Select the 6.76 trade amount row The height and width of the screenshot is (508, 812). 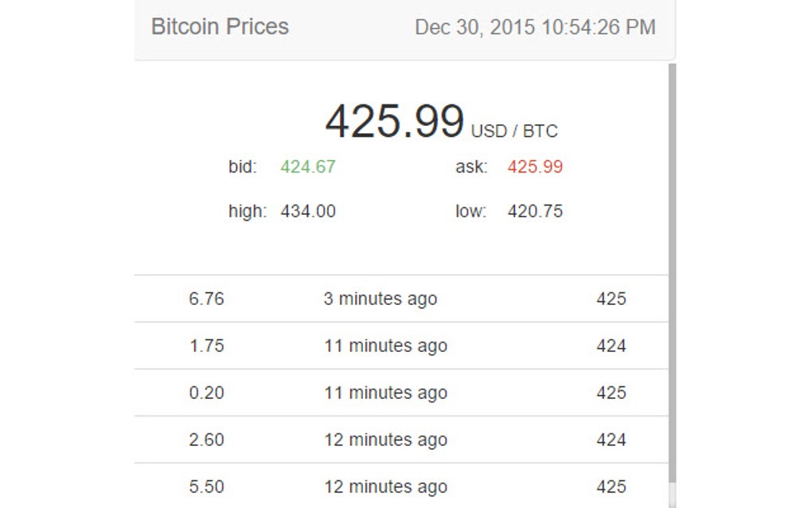pos(206,299)
